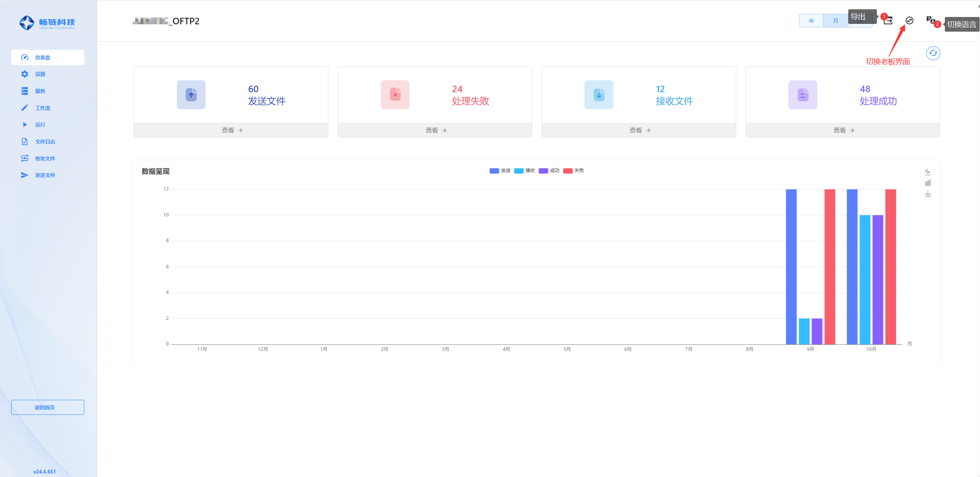
Task: Select 年 time range toggle
Action: pos(811,21)
